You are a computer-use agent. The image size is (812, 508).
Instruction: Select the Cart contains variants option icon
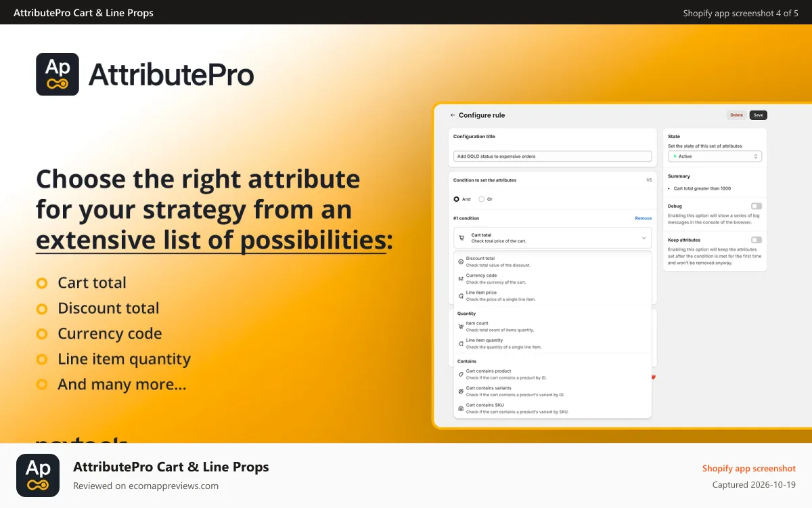(461, 391)
